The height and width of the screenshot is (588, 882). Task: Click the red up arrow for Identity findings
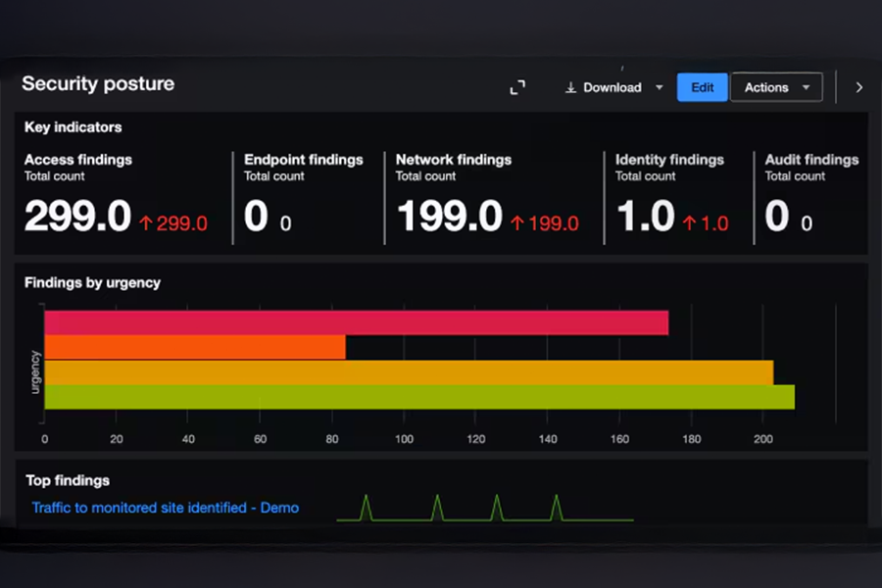[x=690, y=223]
